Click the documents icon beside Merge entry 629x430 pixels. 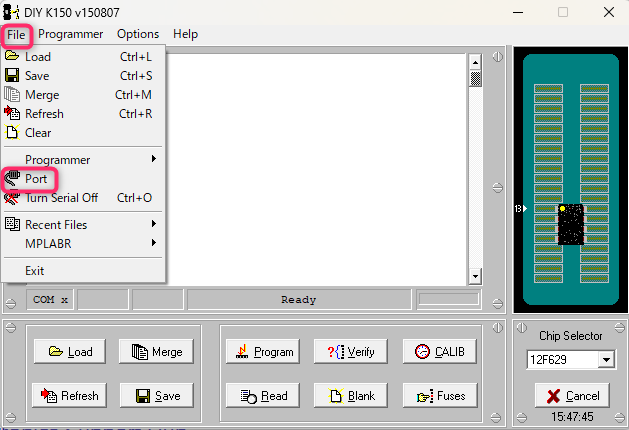pos(12,95)
